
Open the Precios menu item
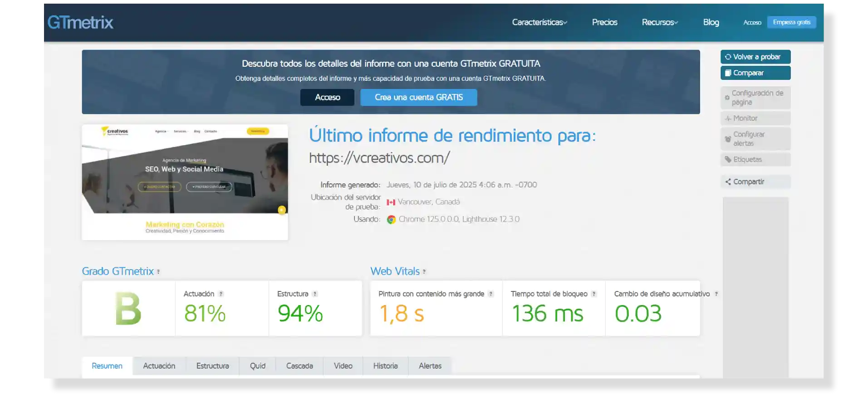(604, 22)
